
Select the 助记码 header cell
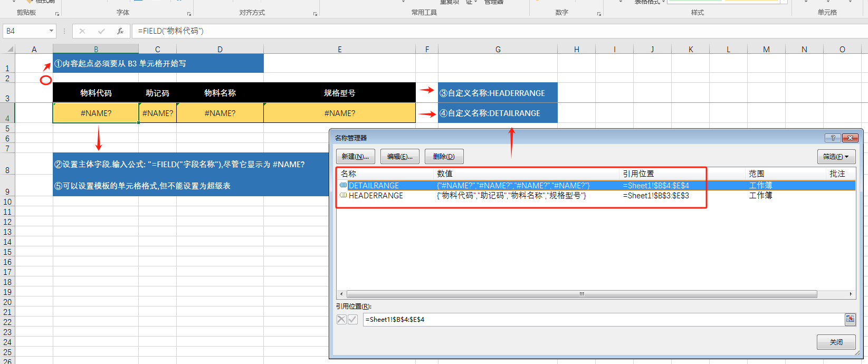(158, 93)
